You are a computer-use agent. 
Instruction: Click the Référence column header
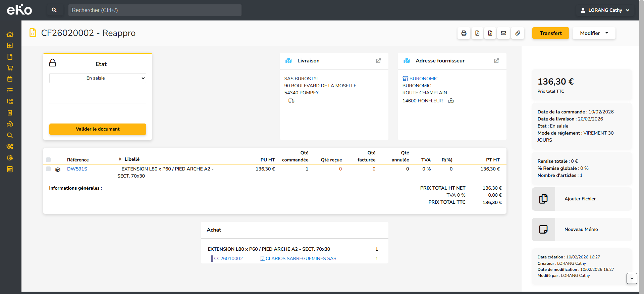coord(78,160)
